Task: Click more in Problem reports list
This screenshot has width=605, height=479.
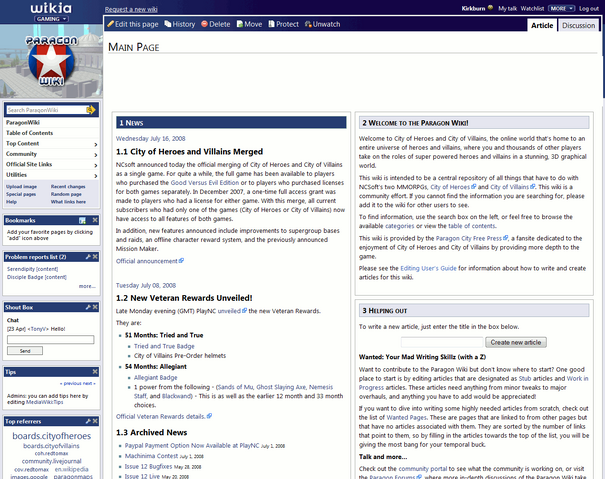Action: pyautogui.click(x=87, y=286)
